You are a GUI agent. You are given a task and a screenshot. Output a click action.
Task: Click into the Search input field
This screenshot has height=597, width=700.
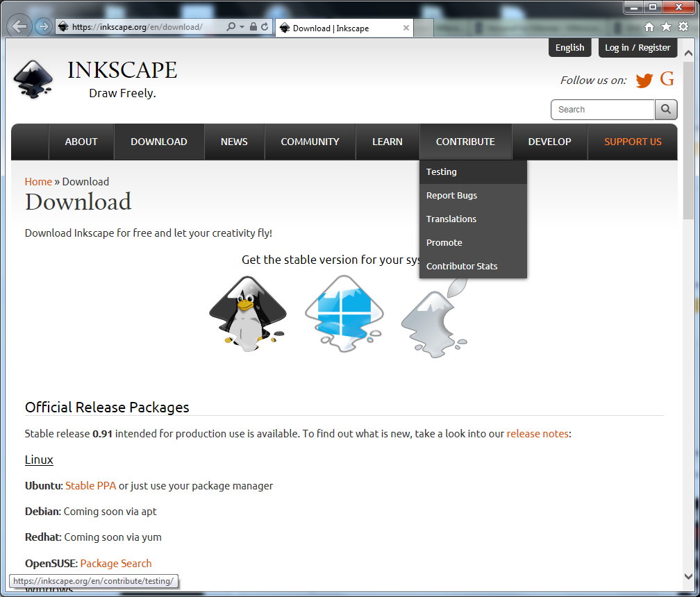[603, 110]
